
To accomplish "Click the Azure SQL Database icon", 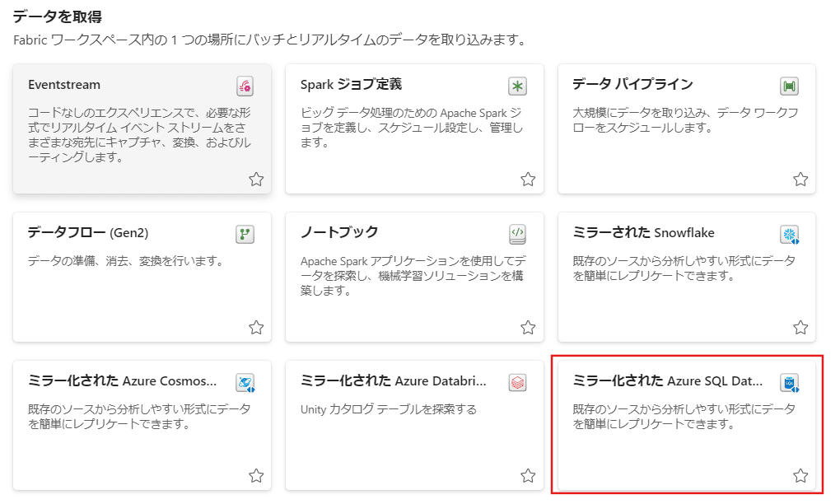I will [x=790, y=382].
